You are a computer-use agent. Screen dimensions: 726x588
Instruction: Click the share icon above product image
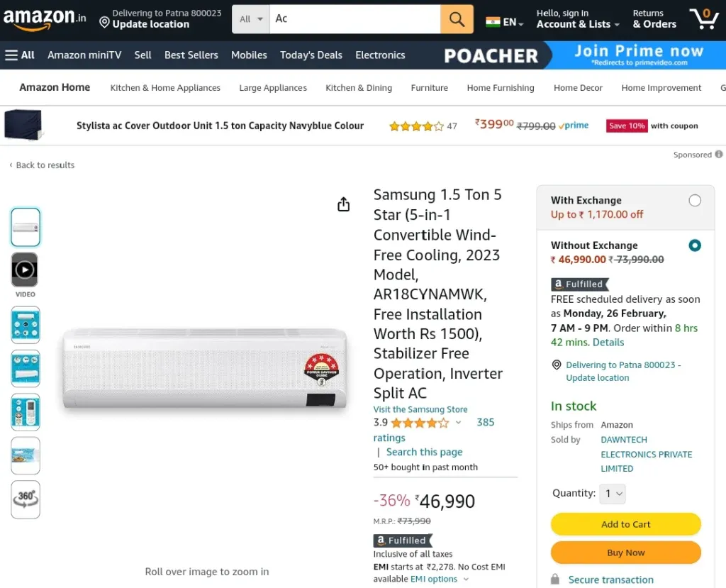coord(344,204)
